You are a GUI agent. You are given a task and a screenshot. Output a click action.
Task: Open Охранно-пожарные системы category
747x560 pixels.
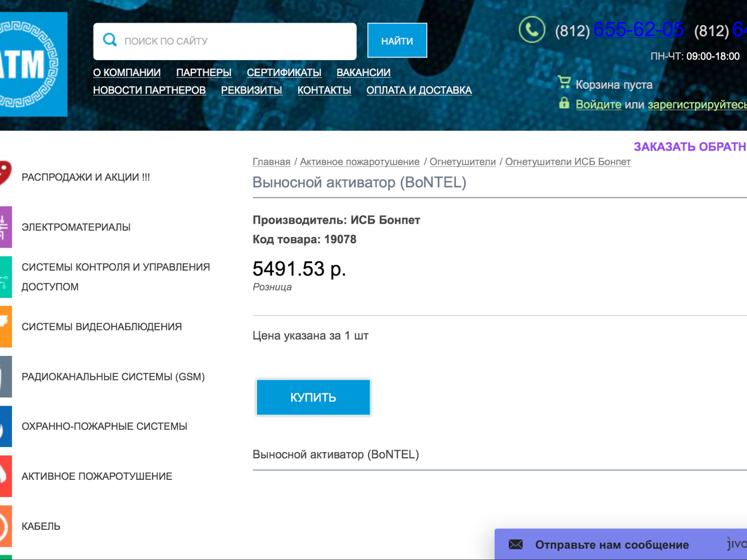pyautogui.click(x=104, y=426)
